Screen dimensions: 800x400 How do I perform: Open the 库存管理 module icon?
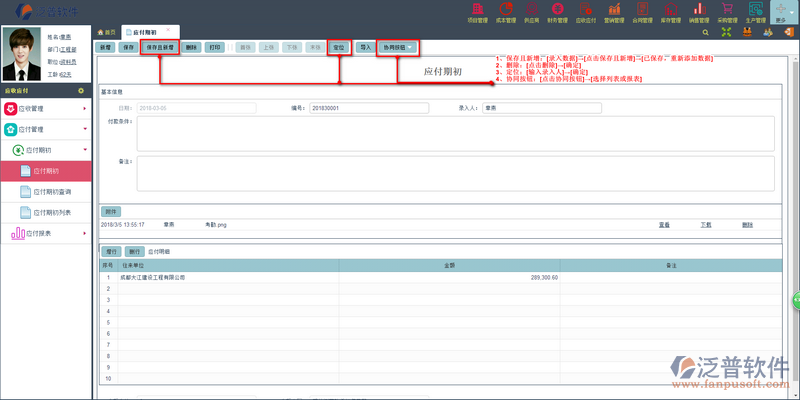coord(670,12)
